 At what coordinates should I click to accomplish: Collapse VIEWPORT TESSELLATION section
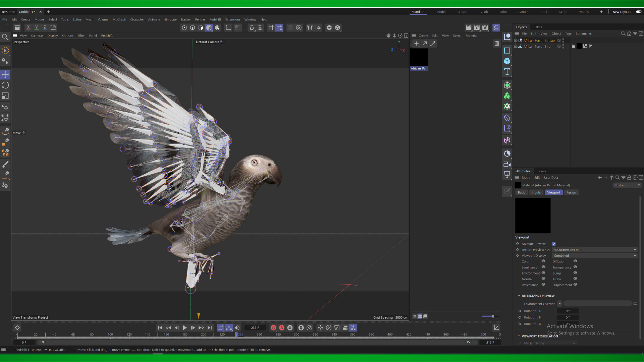tap(519, 336)
